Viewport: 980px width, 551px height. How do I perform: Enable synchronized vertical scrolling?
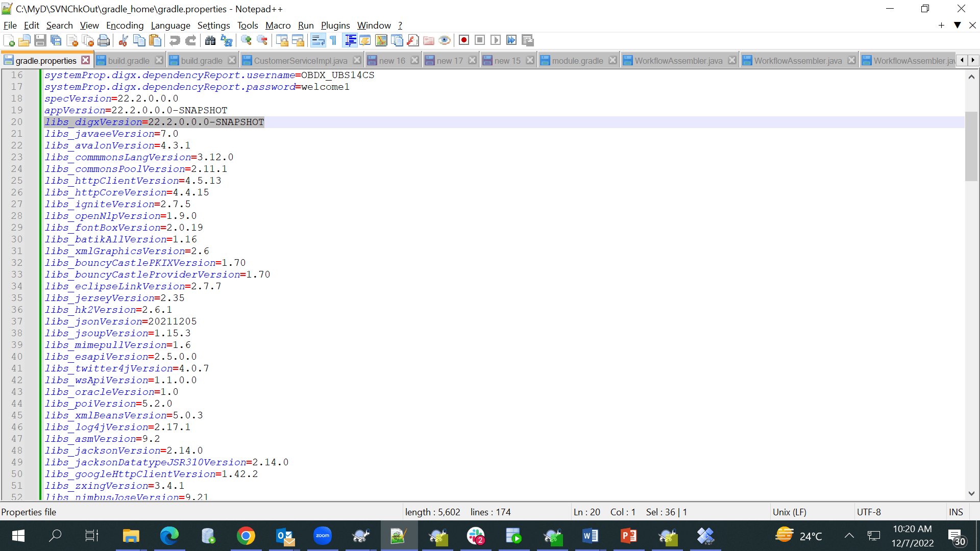coord(282,40)
